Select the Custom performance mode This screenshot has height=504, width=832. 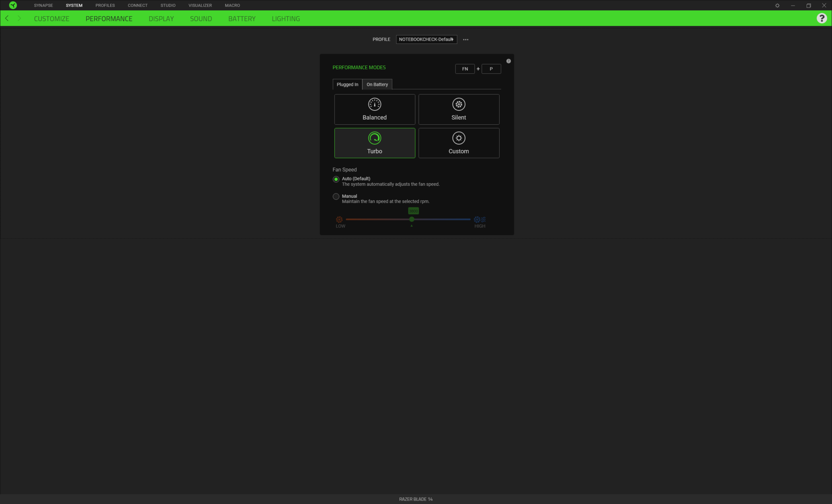(458, 143)
